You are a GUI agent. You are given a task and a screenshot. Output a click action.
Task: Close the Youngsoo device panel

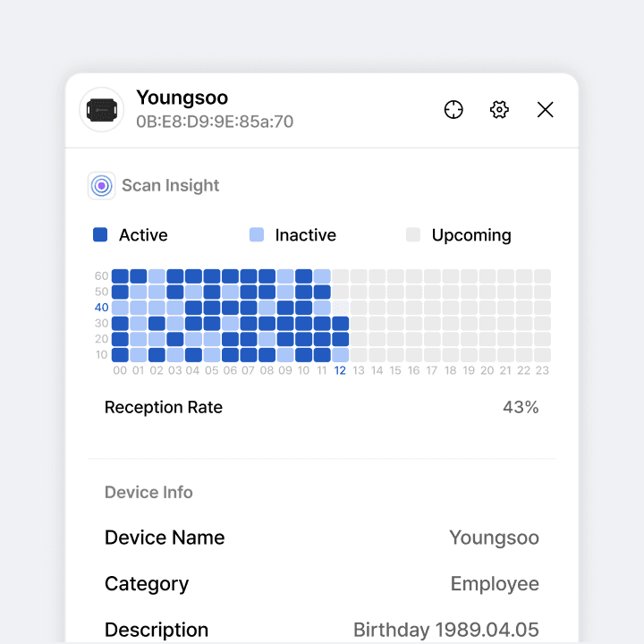point(545,110)
